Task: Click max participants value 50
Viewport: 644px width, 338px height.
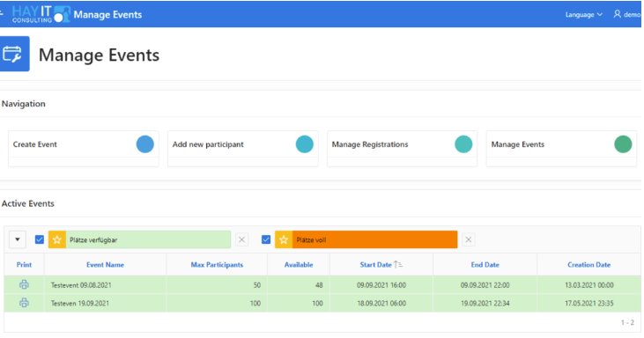Action: pos(256,285)
